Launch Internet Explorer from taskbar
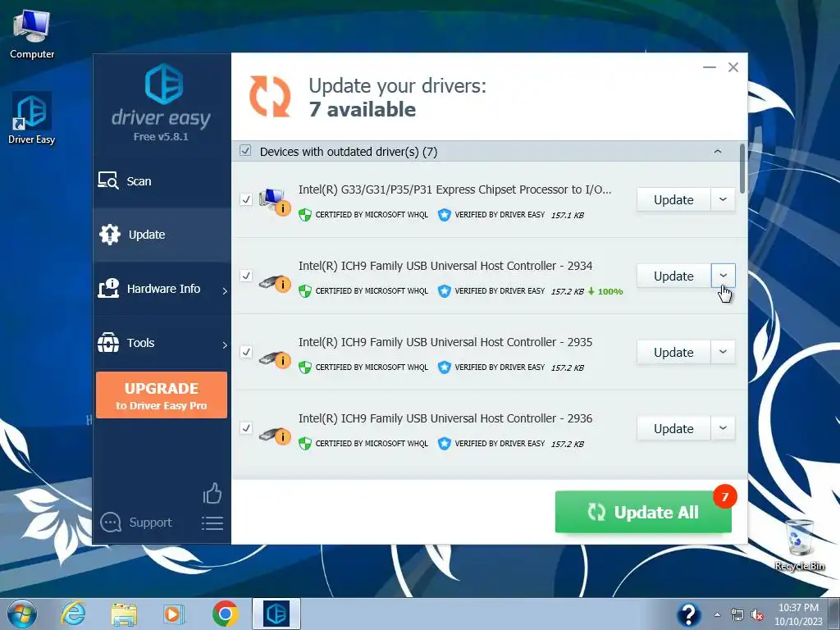This screenshot has width=840, height=630. coord(73,614)
